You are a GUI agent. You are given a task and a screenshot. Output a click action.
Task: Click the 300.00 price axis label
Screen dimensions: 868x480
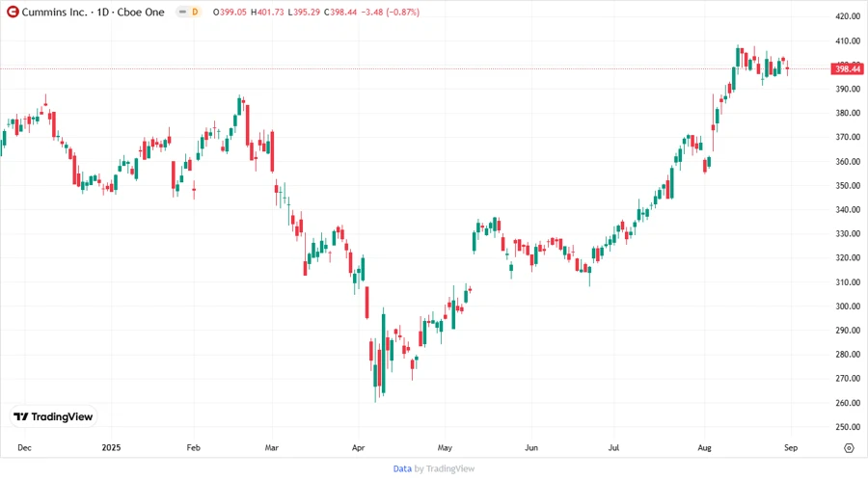pyautogui.click(x=848, y=307)
